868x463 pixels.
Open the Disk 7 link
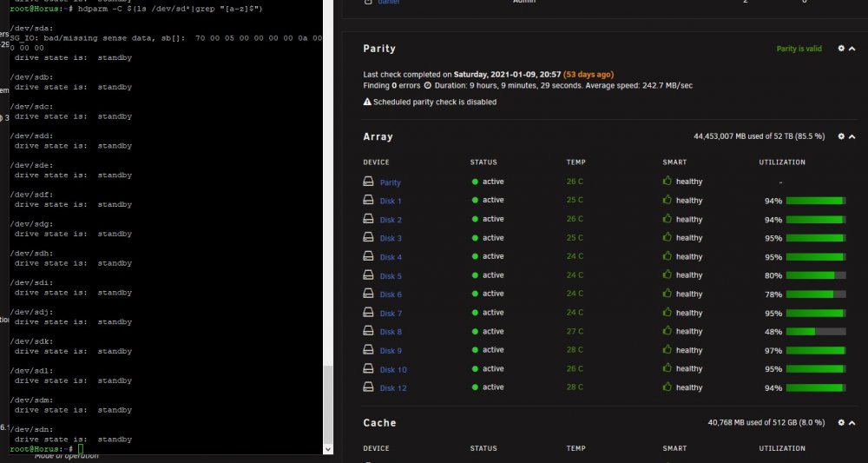[391, 314]
